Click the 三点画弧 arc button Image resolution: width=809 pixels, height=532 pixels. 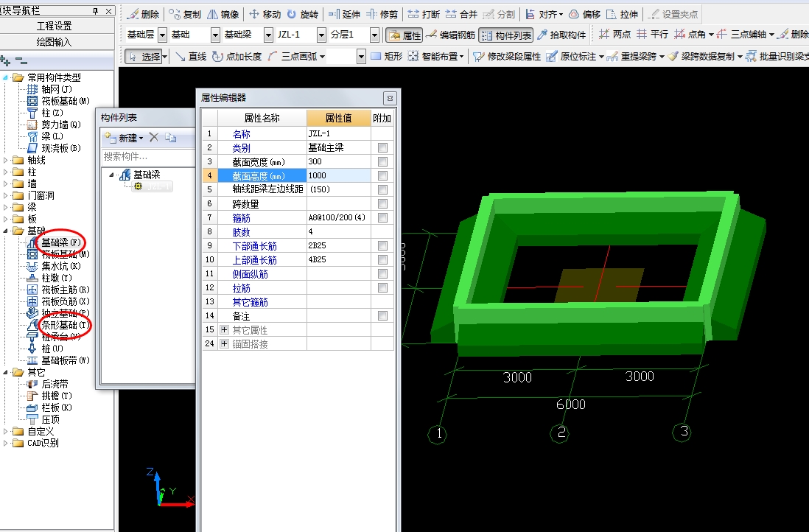point(296,56)
